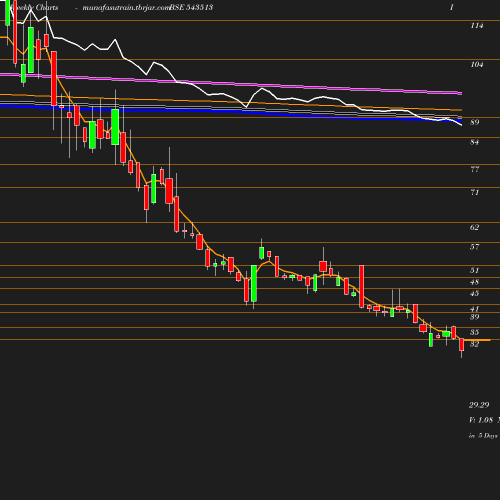Click the 35 price axis label

pos(475,332)
